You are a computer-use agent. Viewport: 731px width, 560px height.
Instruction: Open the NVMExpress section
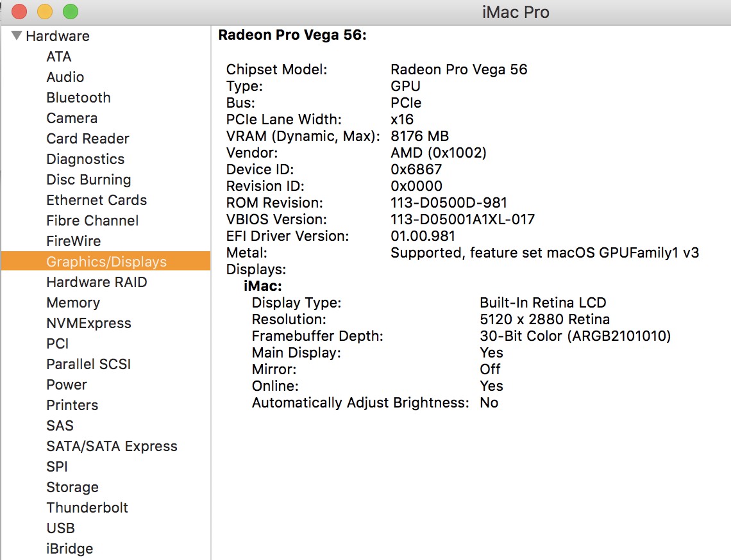point(88,323)
